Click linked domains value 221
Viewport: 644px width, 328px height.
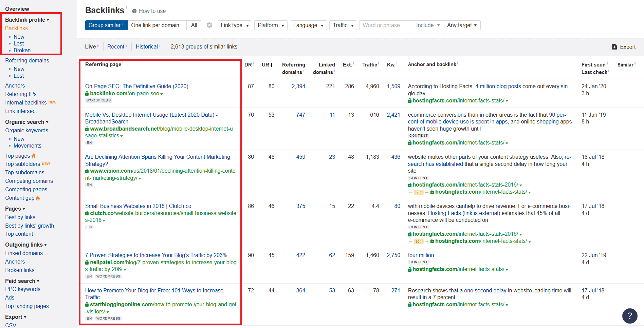[x=331, y=86]
